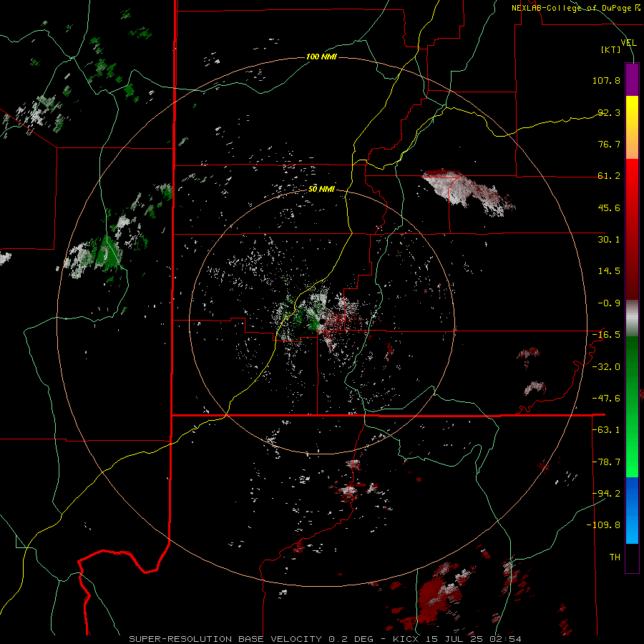The image size is (644, 644).
Task: Click the 50 NMI range ring label
Action: pyautogui.click(x=321, y=190)
